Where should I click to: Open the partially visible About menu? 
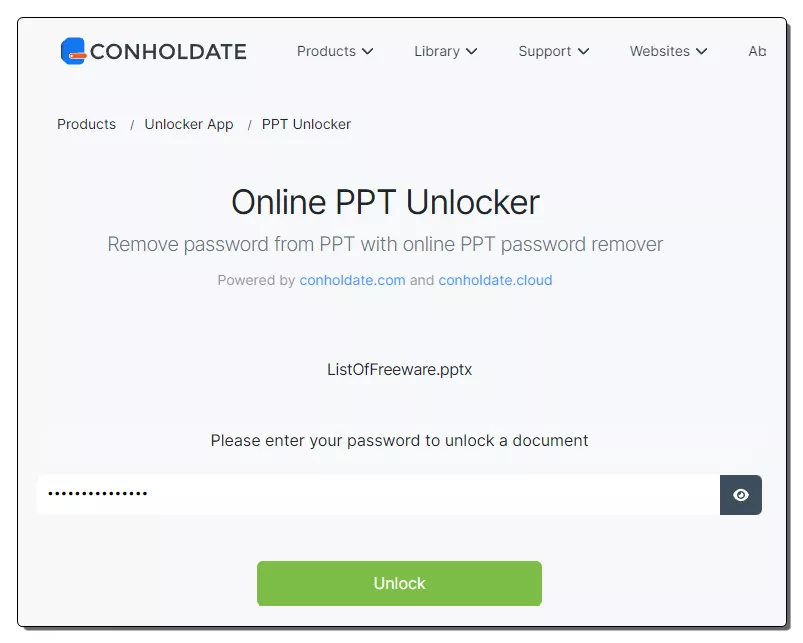(x=757, y=51)
